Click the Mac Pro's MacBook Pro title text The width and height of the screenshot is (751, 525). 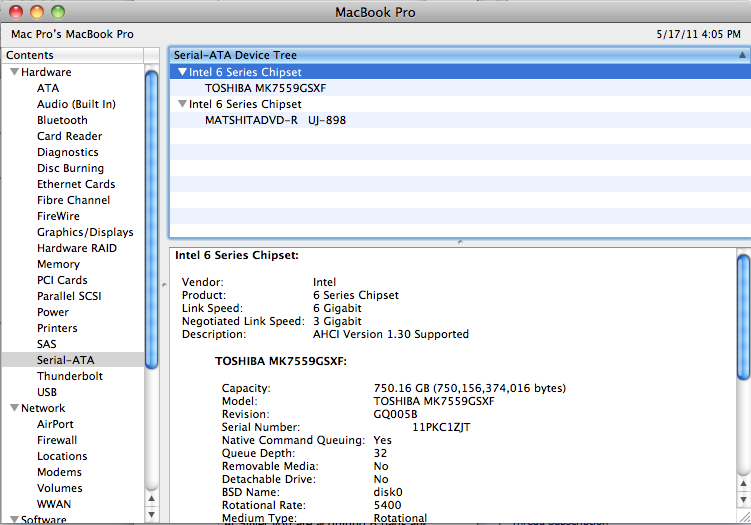pos(72,34)
